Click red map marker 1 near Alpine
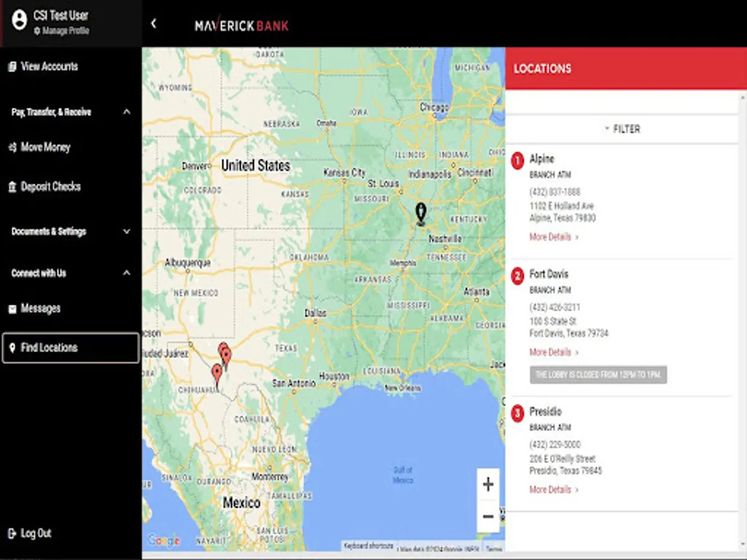The height and width of the screenshot is (560, 747). tap(226, 353)
